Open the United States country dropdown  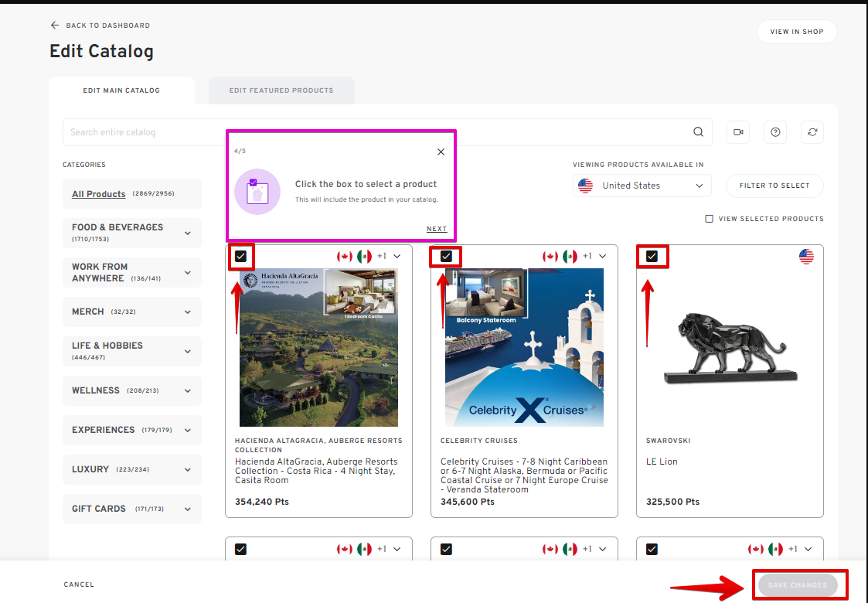pos(643,186)
